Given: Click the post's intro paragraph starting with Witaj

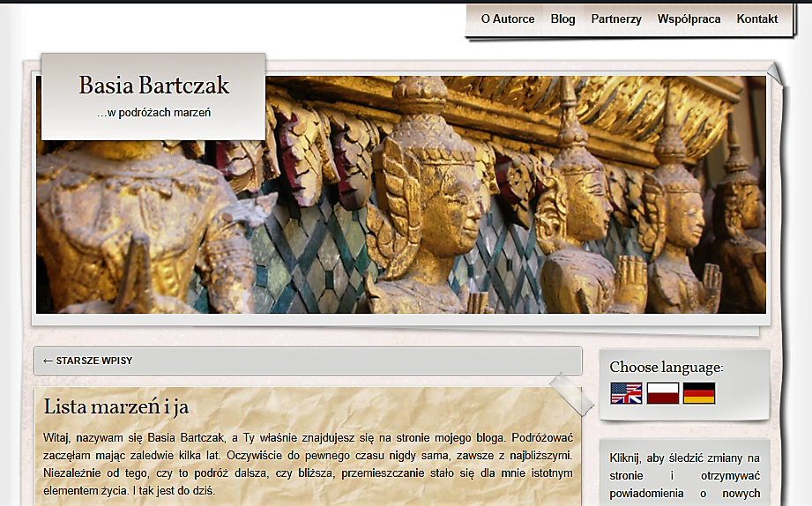Looking at the screenshot, I should (308, 464).
